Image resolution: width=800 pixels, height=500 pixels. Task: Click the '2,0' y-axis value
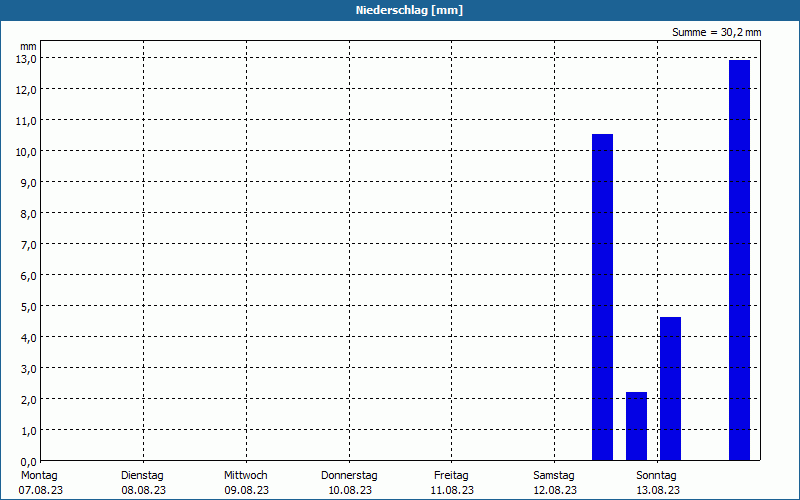click(31, 400)
